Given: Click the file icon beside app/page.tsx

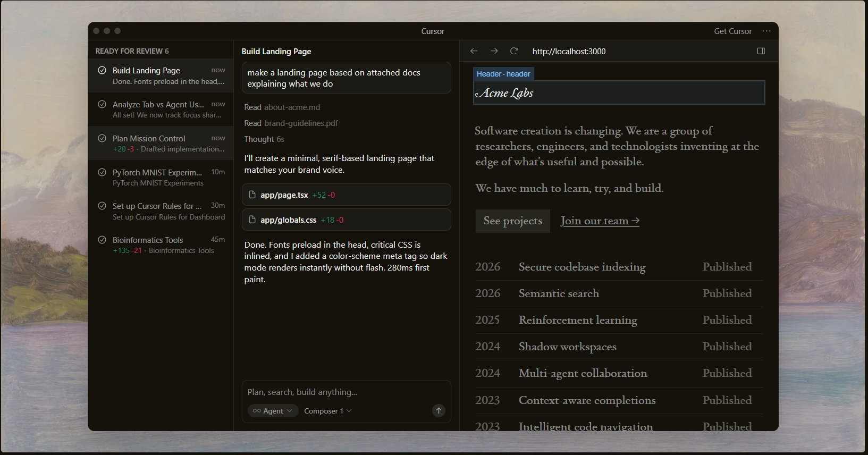Looking at the screenshot, I should (x=252, y=195).
